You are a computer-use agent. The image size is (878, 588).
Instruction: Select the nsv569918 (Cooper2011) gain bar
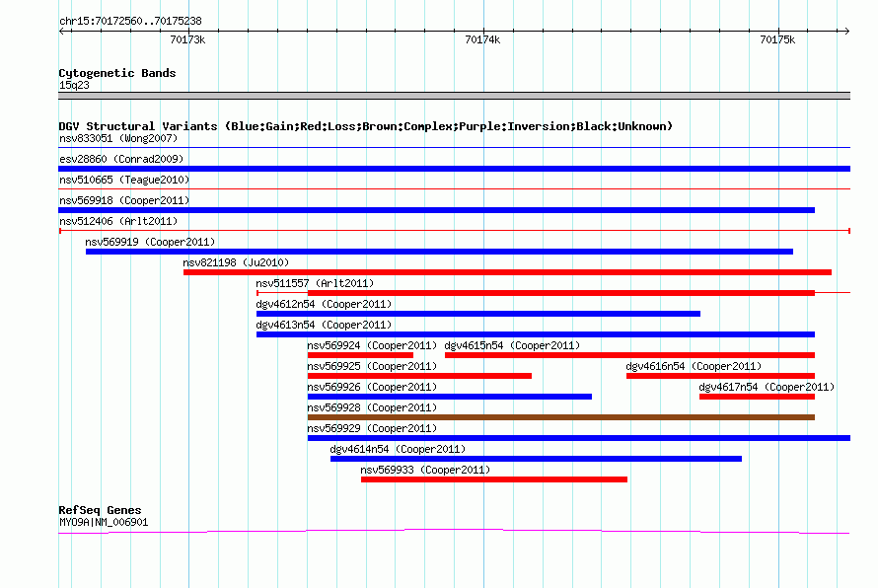[436, 210]
